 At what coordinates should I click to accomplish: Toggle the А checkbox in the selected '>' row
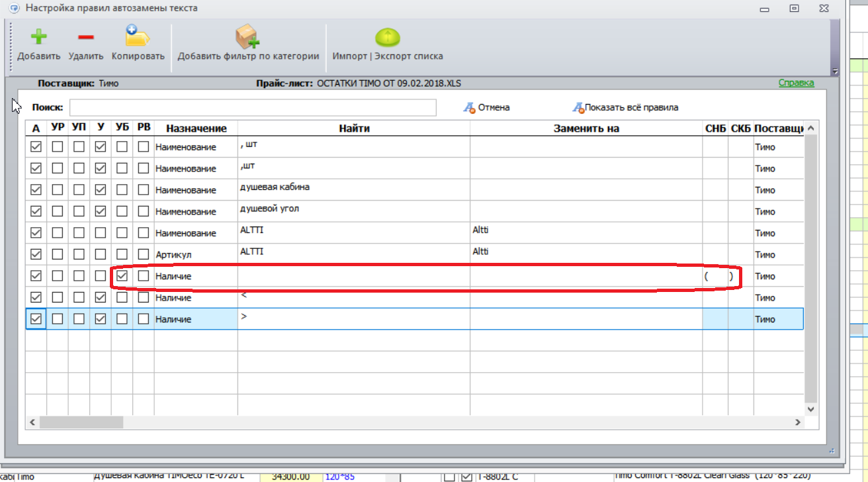(x=36, y=319)
